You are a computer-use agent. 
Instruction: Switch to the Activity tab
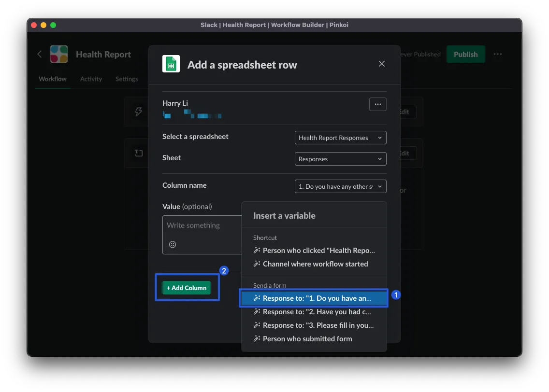tap(91, 79)
